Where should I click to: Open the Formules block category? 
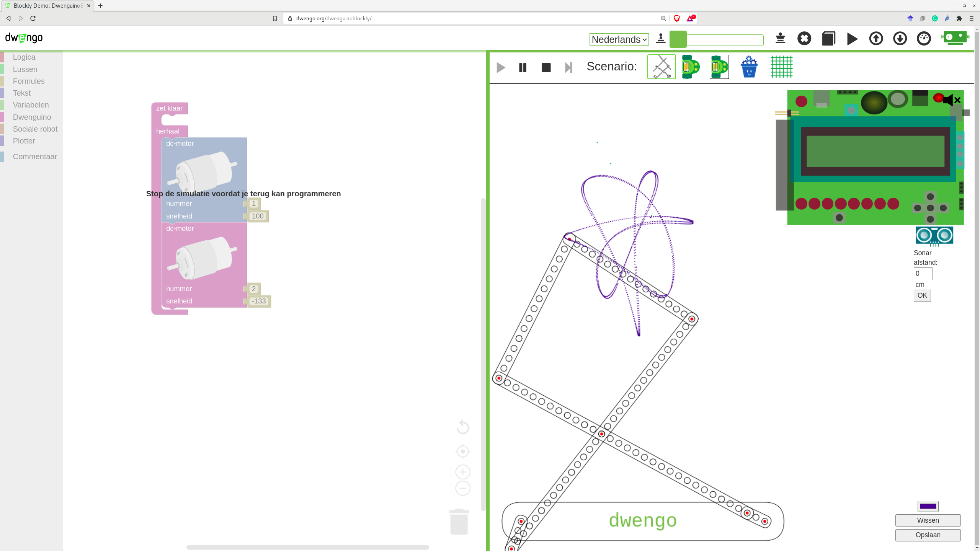click(x=29, y=81)
